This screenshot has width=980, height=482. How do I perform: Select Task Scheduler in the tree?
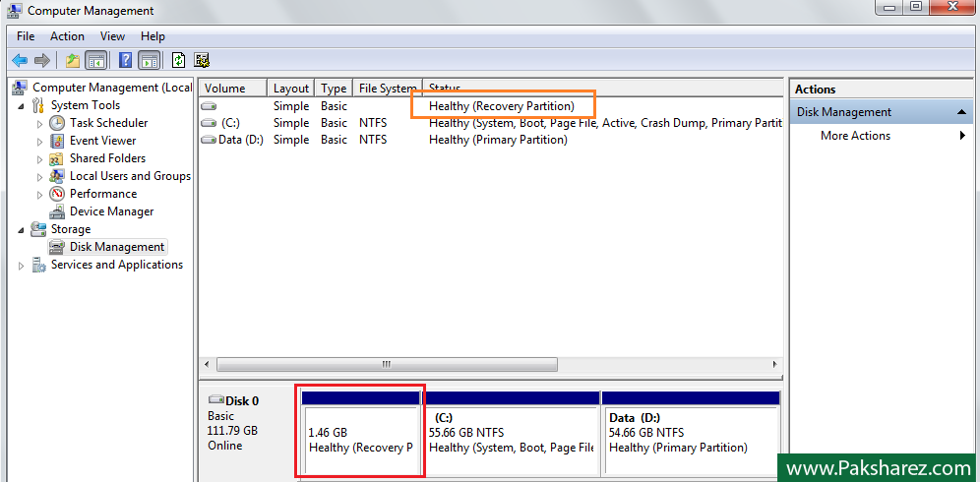pos(109,123)
